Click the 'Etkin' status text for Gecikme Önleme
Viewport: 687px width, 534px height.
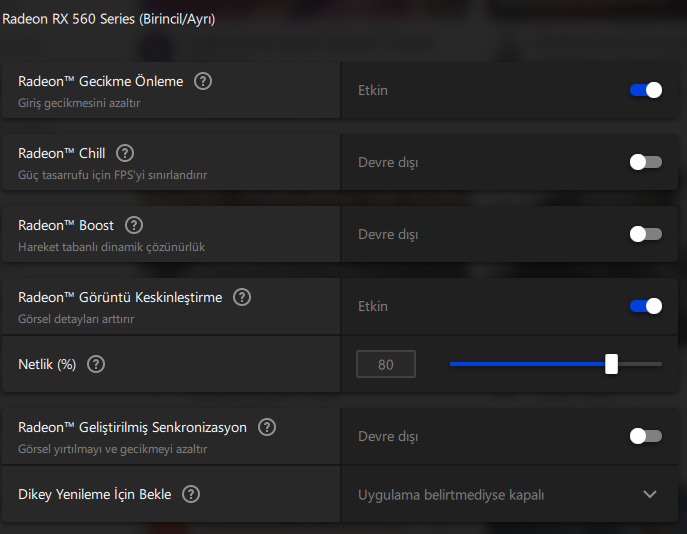click(x=373, y=90)
